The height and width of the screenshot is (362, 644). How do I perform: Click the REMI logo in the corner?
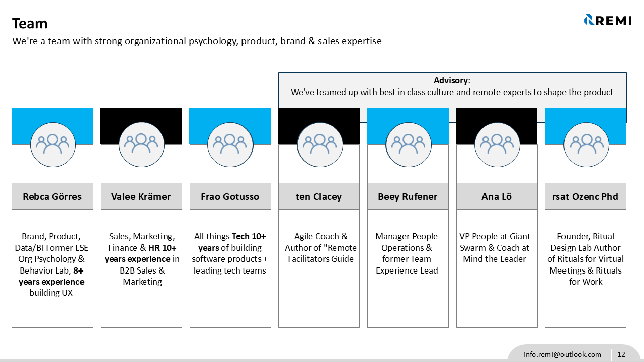click(x=607, y=20)
